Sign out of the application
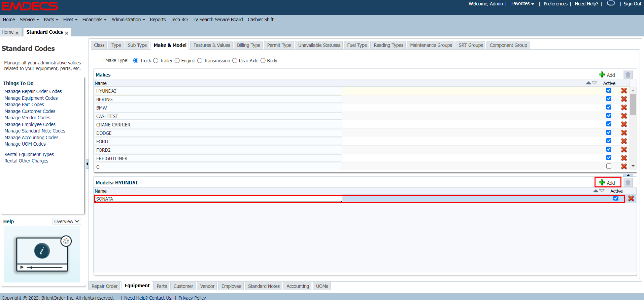The height and width of the screenshot is (300, 644). (632, 4)
